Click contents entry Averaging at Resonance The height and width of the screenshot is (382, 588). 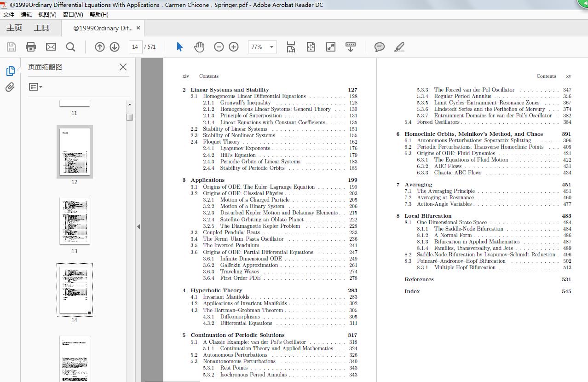[x=445, y=197]
